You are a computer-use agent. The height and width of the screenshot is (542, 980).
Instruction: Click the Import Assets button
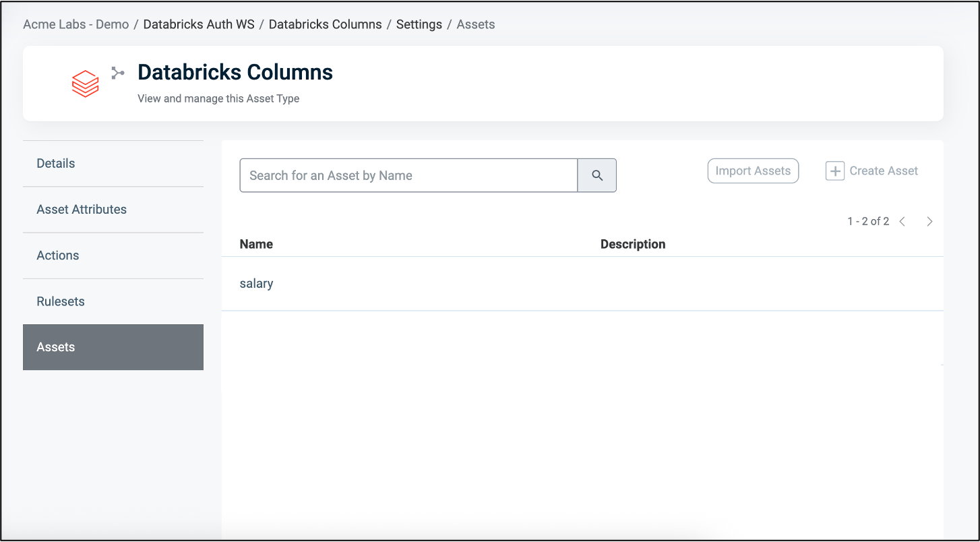pos(753,171)
